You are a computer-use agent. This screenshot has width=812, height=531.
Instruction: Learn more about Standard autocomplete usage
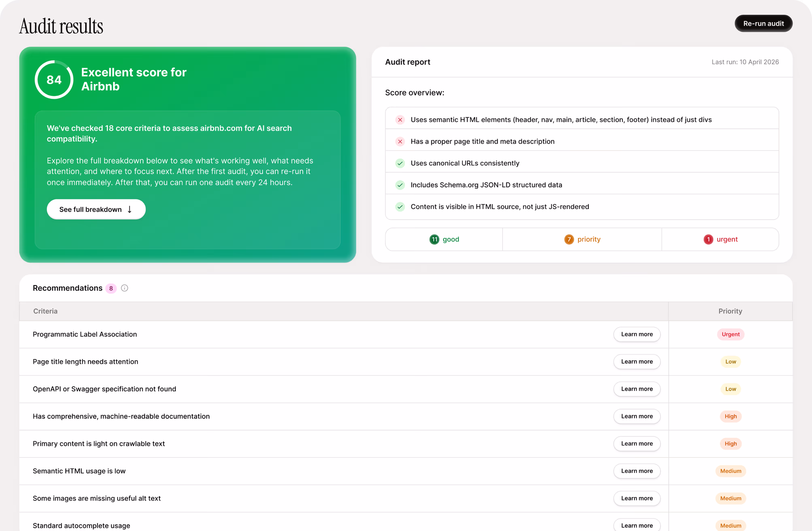click(637, 525)
